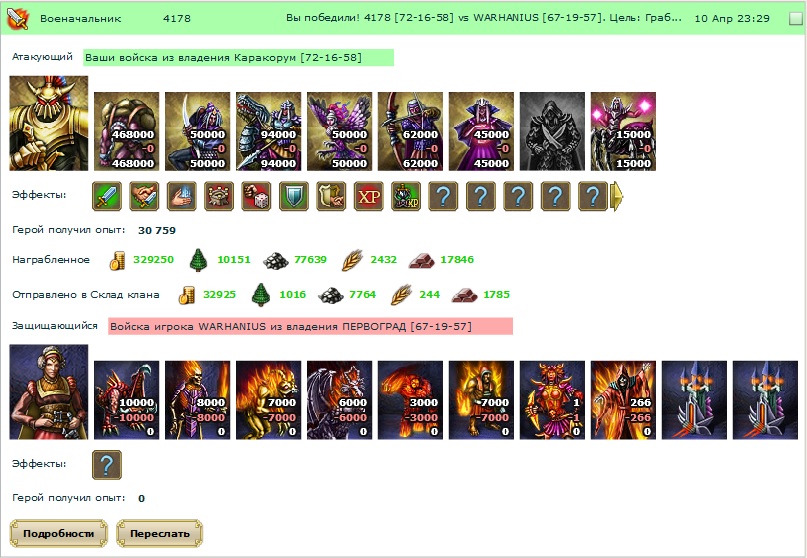Open the dice and fist effect icon

click(256, 196)
